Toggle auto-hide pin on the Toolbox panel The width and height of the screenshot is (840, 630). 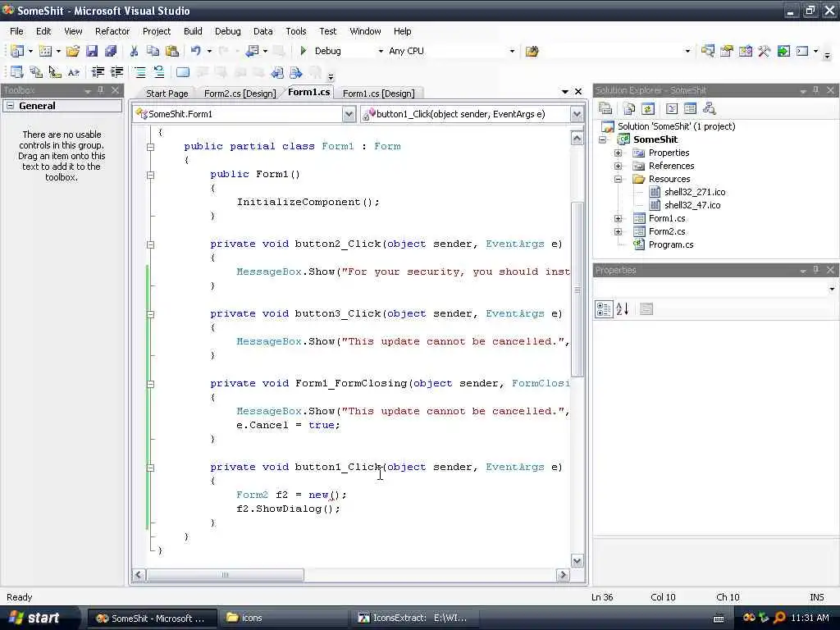tap(101, 90)
